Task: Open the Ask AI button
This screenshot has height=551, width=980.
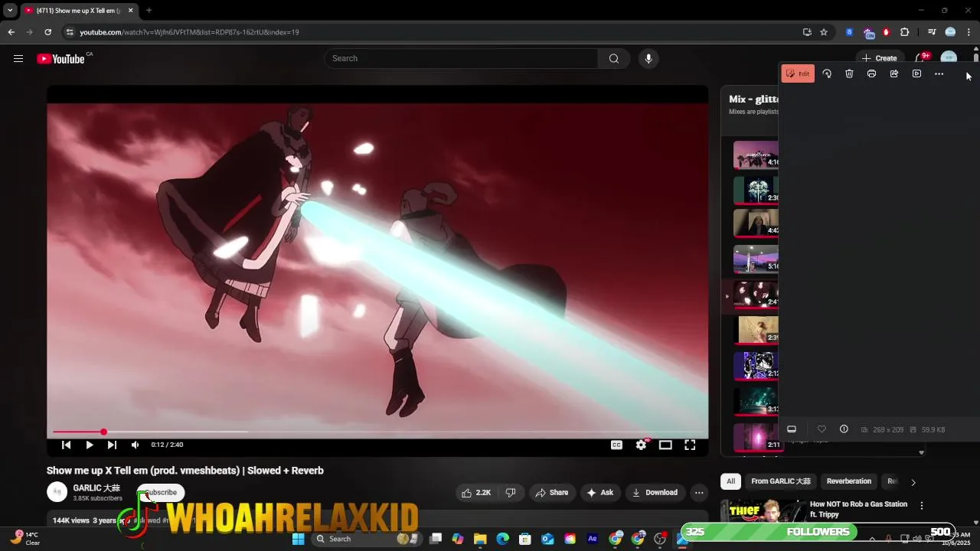Action: coord(600,493)
